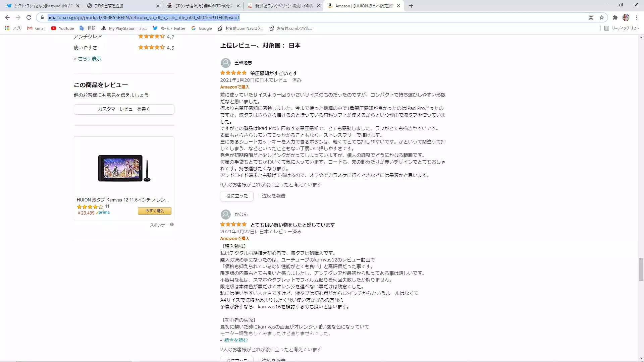This screenshot has width=644, height=362.
Task: Click the scrollbar down arrow
Action: [641, 358]
